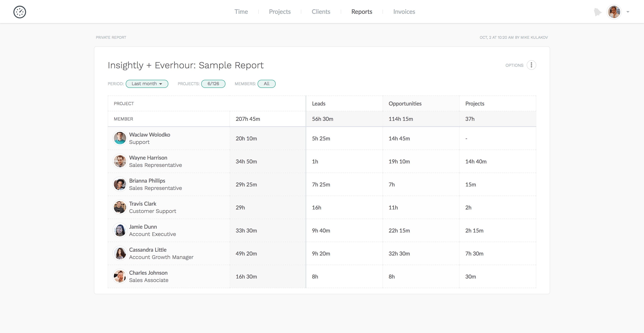The image size is (644, 333).
Task: Open the notification bell icon
Action: pos(597,12)
